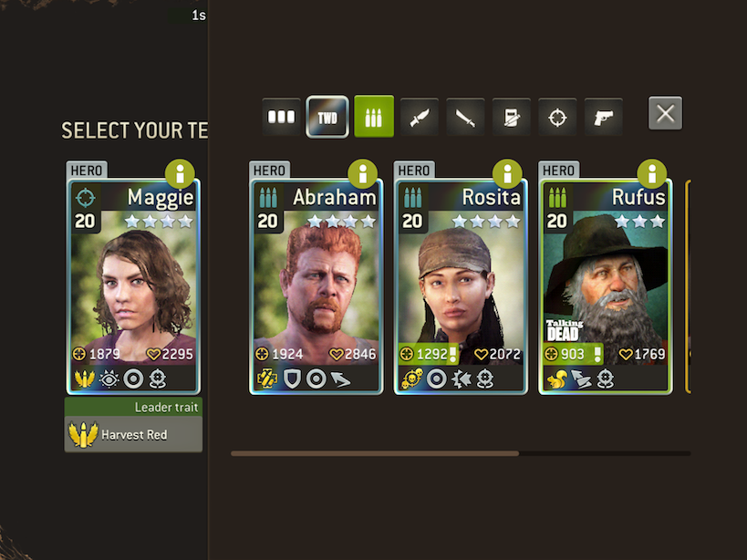The width and height of the screenshot is (747, 560).
Task: Select the all-classes filter icon
Action: point(281,117)
